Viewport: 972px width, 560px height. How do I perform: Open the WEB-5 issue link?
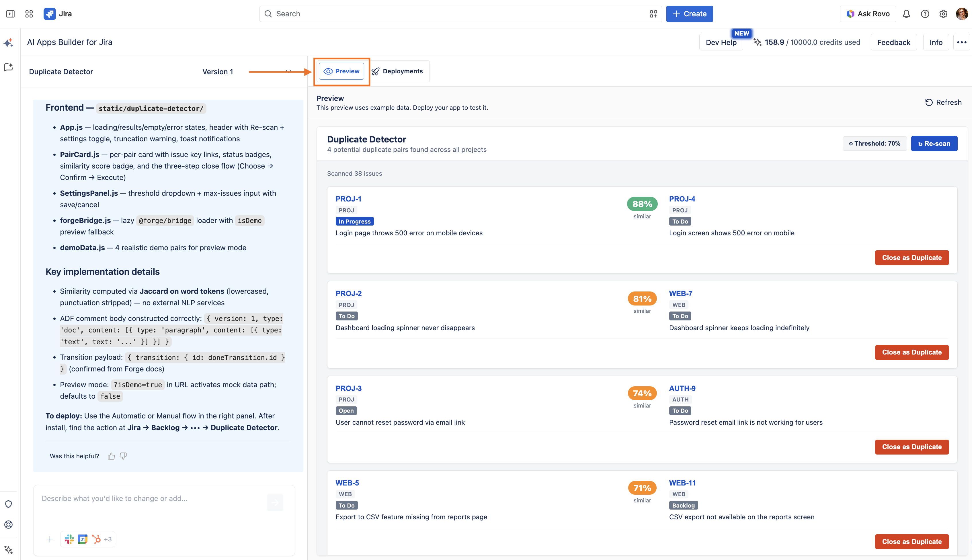pos(347,483)
